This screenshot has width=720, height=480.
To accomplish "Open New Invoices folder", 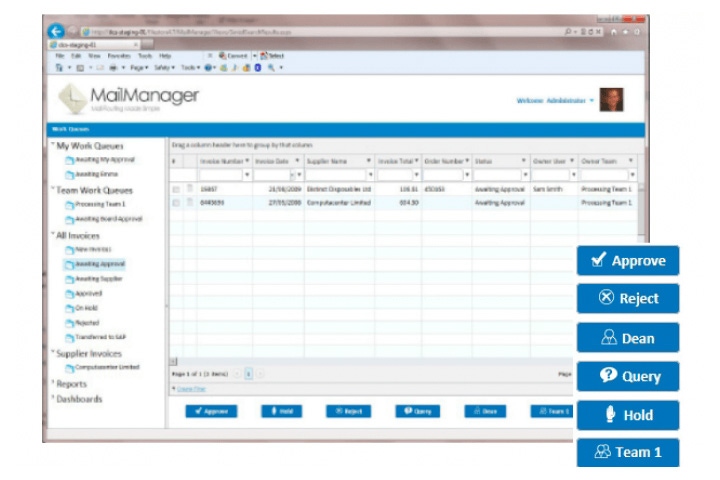I will [x=93, y=249].
